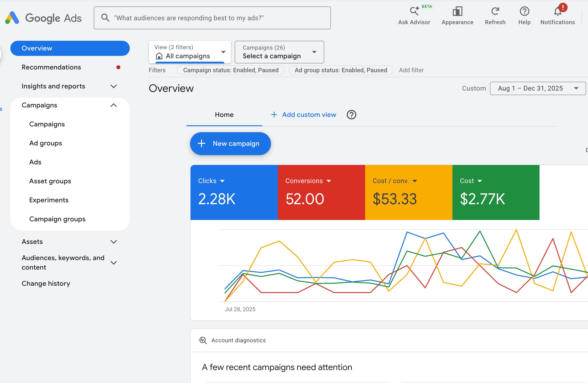Open Ask Advisor beta tool
Viewport: 588px width, 383px height.
tap(414, 16)
